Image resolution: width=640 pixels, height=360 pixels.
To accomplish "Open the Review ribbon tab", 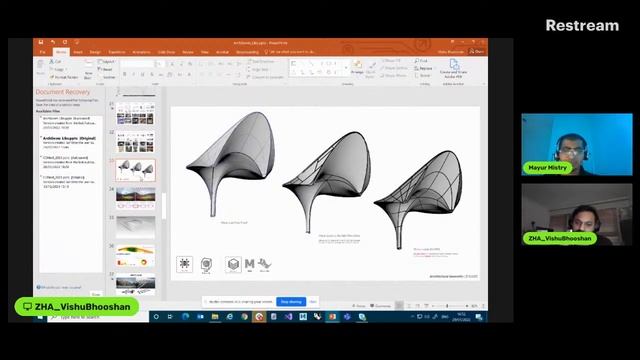I will pos(188,52).
